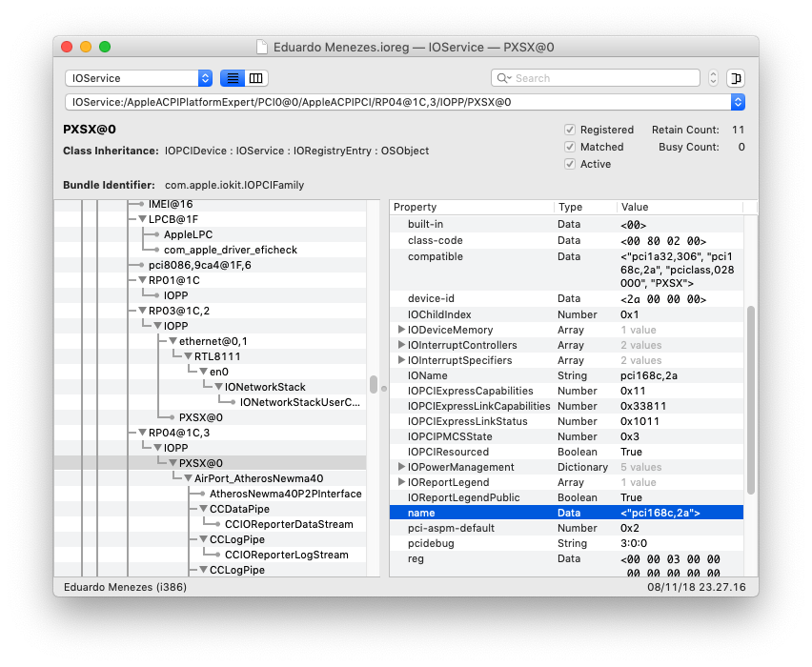Screen dimensions: 812x667
Task: Select the IOReportLegendPublic row
Action: 566,497
